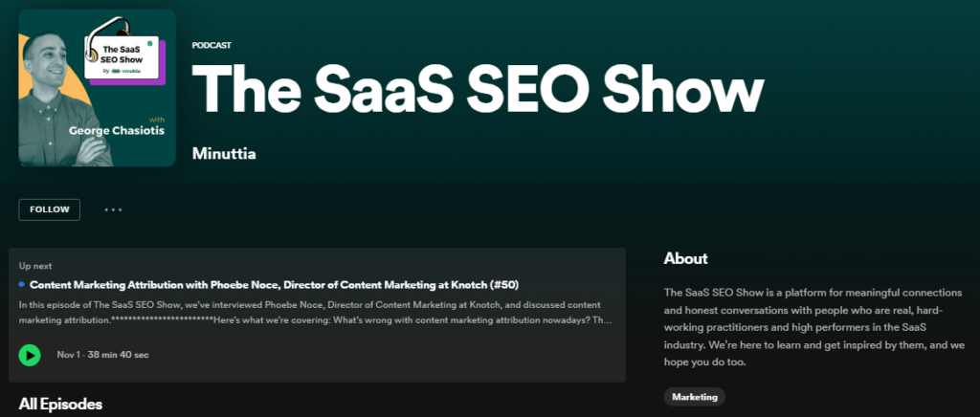Image resolution: width=980 pixels, height=417 pixels.
Task: Click the PODCAST label above title
Action: point(212,45)
